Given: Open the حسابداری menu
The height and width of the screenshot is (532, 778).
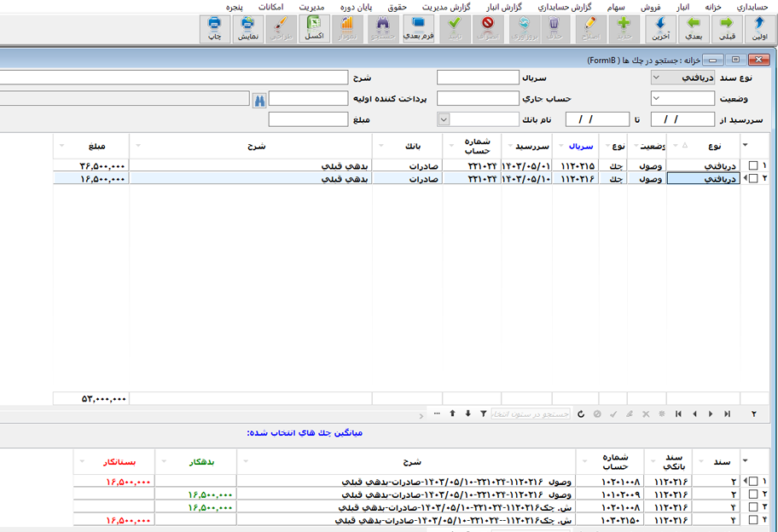Looking at the screenshot, I should coord(752,7).
